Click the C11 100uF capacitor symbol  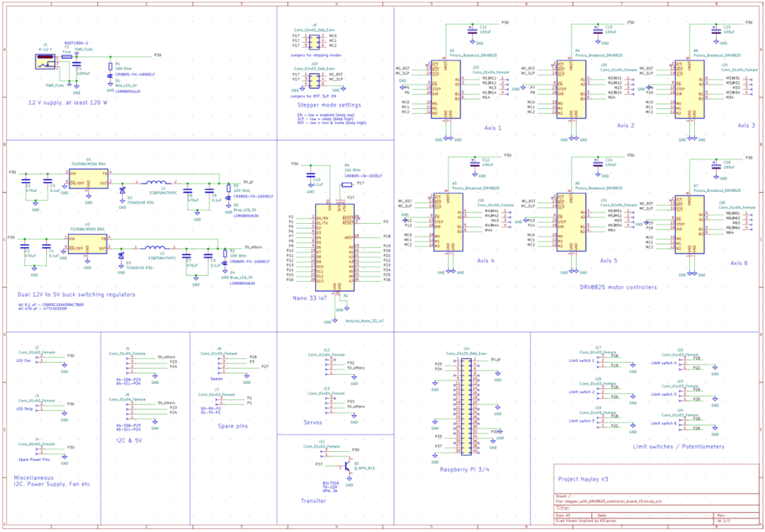(x=471, y=30)
